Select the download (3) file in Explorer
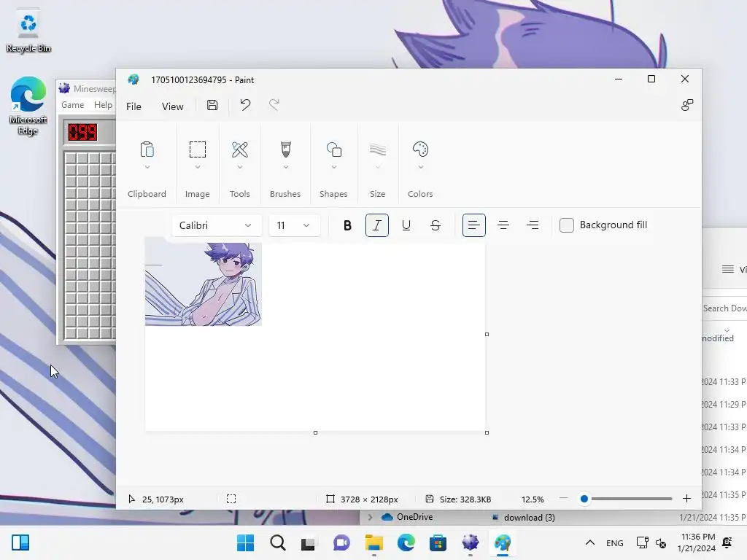 (523, 517)
